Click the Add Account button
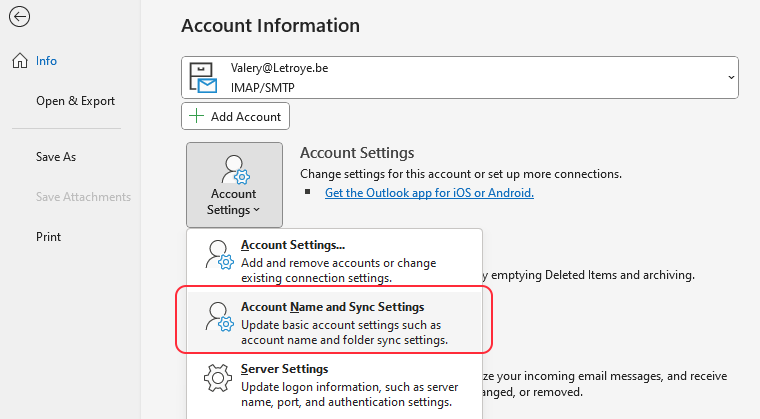Image resolution: width=760 pixels, height=419 pixels. point(236,116)
